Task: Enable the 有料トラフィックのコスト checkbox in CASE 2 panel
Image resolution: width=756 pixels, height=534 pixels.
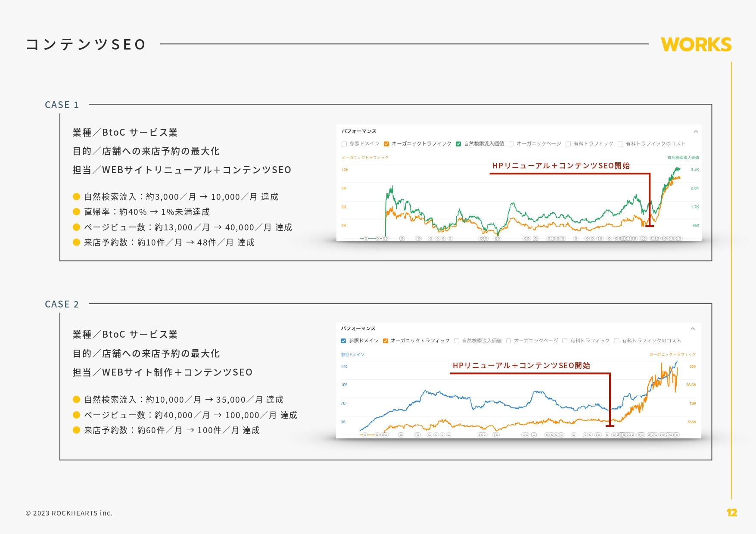Action: tap(617, 340)
